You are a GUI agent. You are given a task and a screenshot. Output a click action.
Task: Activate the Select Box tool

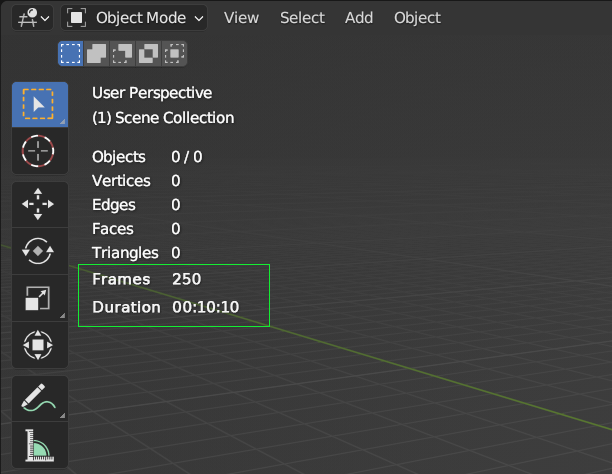coord(40,104)
